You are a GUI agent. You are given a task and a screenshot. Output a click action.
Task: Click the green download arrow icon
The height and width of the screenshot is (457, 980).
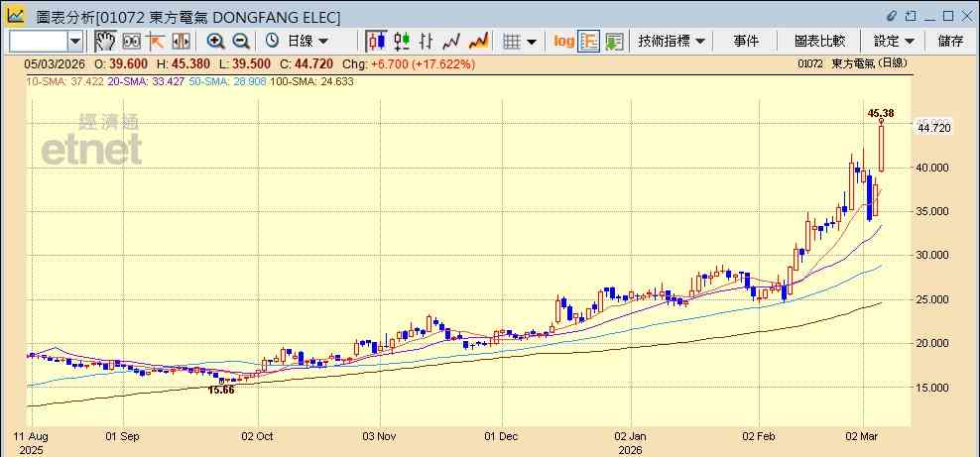pyautogui.click(x=614, y=42)
